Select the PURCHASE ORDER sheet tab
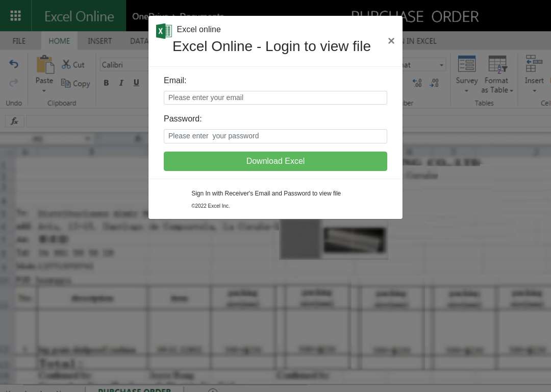 (134, 389)
